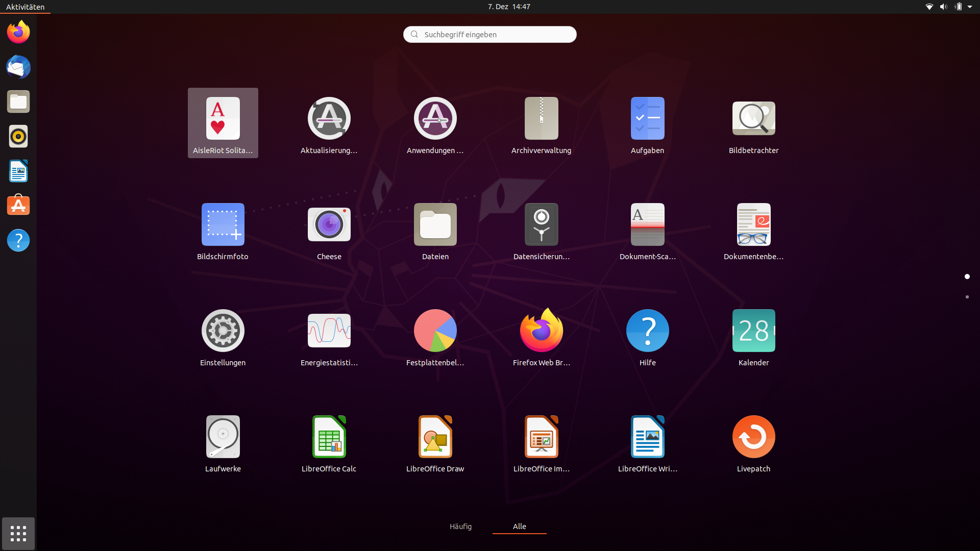Toggle the show applications grid button
The height and width of the screenshot is (551, 980).
(x=18, y=534)
